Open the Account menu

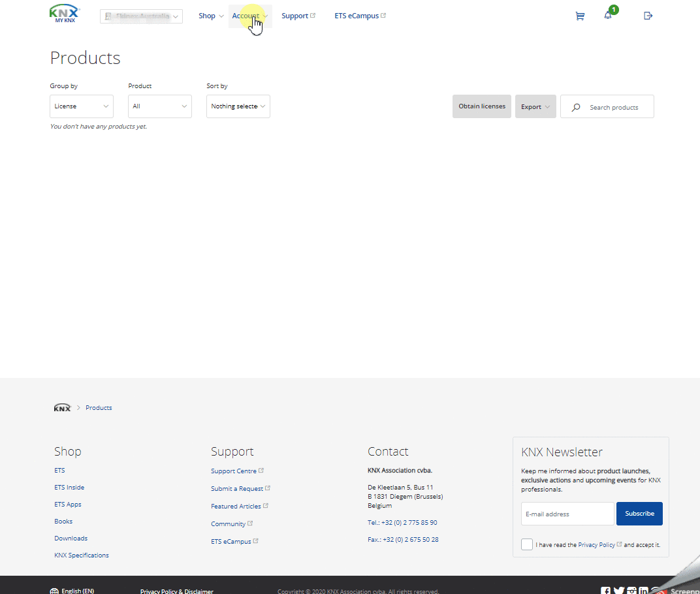(x=250, y=16)
